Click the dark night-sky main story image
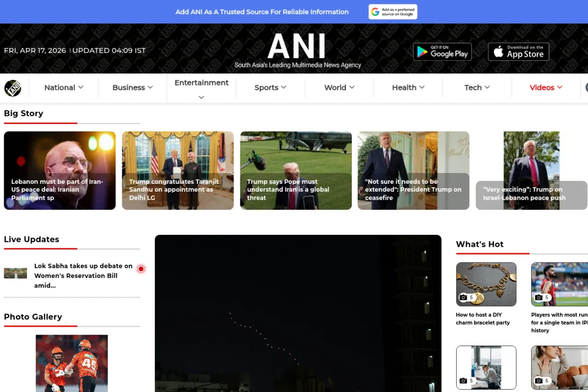The image size is (588, 392). (x=298, y=313)
